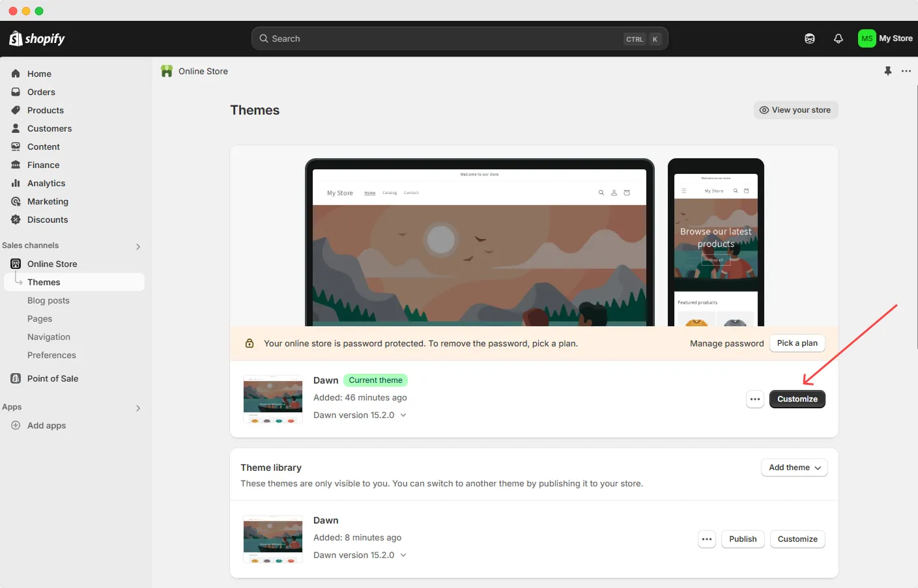This screenshot has width=918, height=588.
Task: Select the Products icon
Action: pos(15,110)
